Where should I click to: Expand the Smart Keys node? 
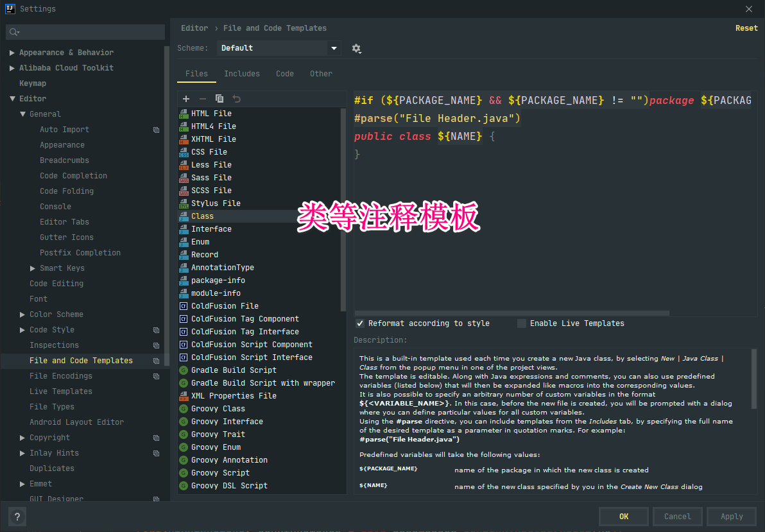coord(33,268)
